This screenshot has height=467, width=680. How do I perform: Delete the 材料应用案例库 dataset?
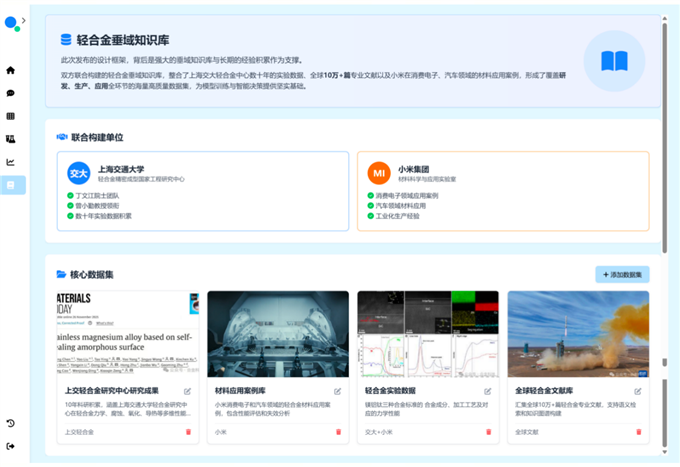[x=338, y=432]
